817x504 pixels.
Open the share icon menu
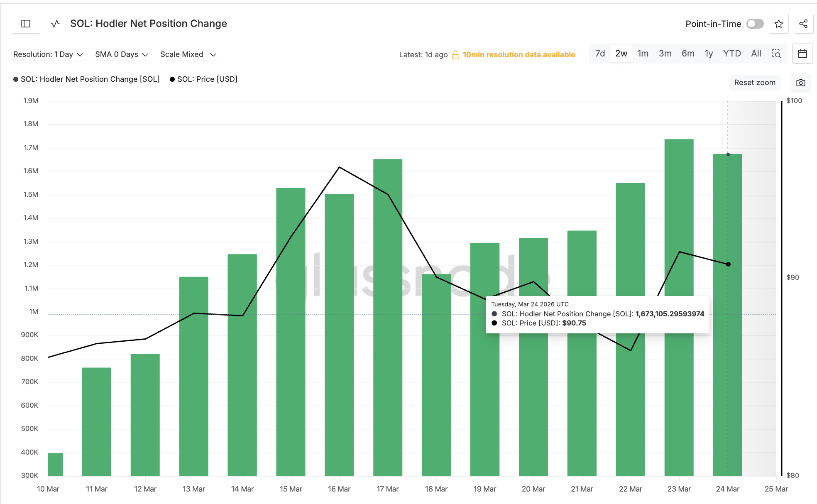[x=803, y=24]
